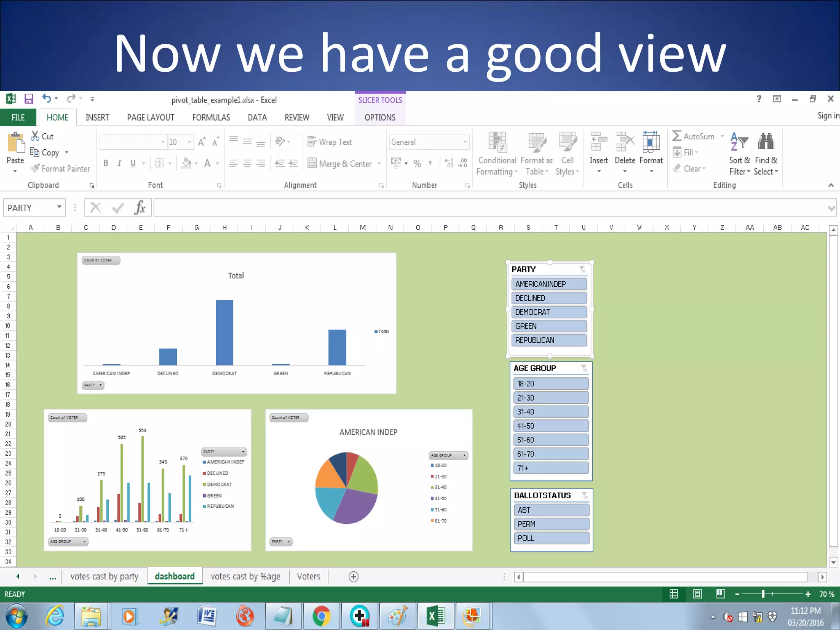Click the AutoSum sigma icon
The width and height of the screenshot is (840, 630).
point(677,136)
